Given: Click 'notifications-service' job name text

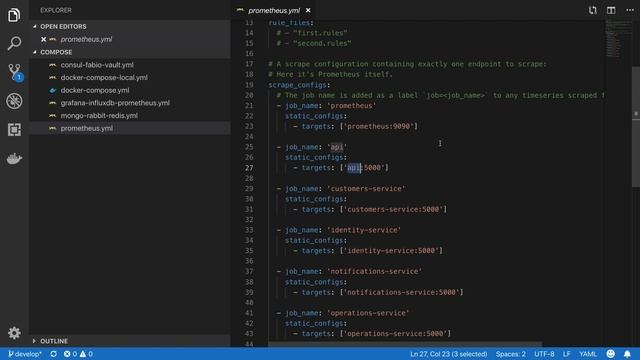Looking at the screenshot, I should click(374, 271).
